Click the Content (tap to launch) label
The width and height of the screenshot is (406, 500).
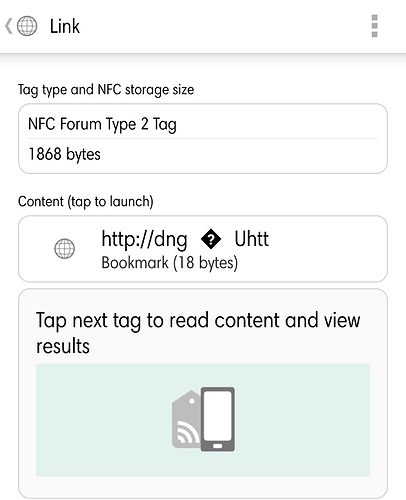(86, 202)
